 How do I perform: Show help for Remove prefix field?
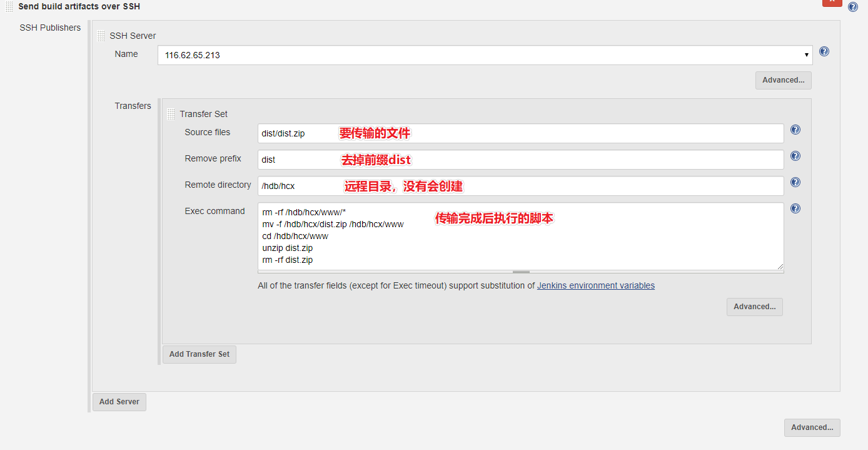pos(795,156)
